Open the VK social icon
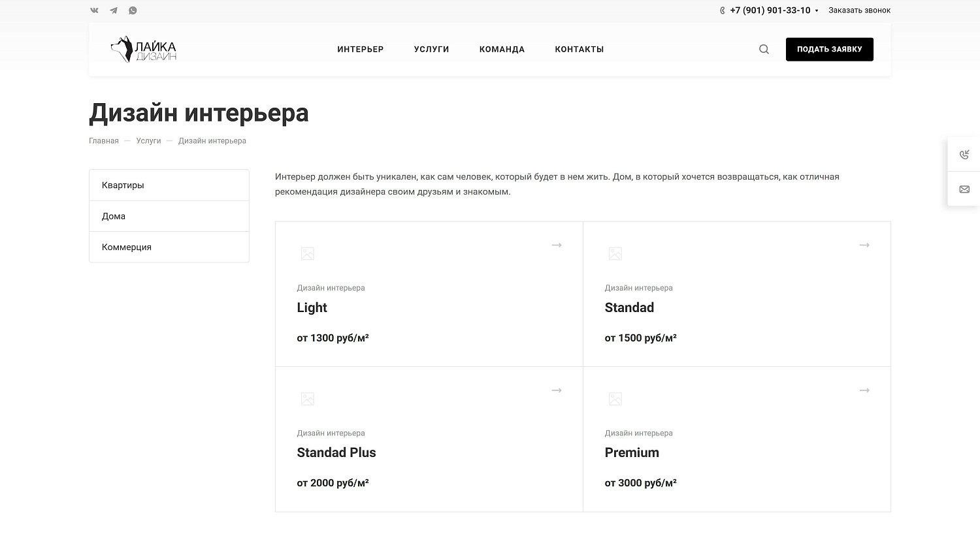This screenshot has height=534, width=980. pos(93,10)
